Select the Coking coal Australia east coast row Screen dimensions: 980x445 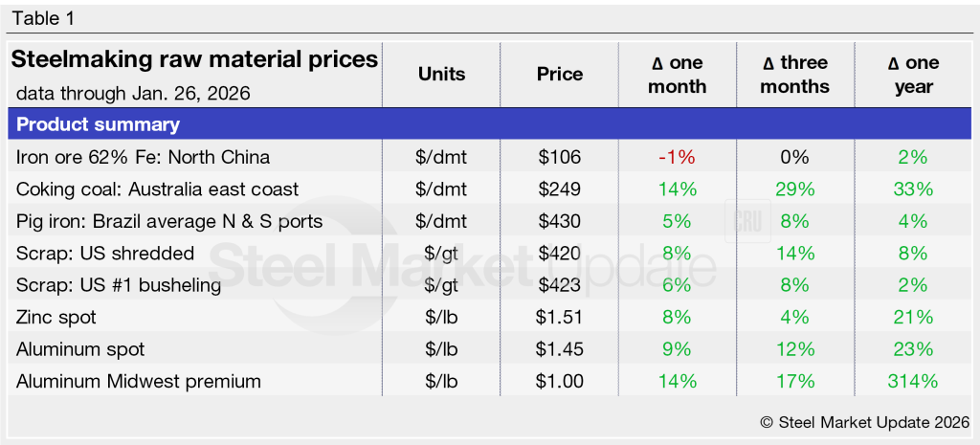[x=158, y=189]
